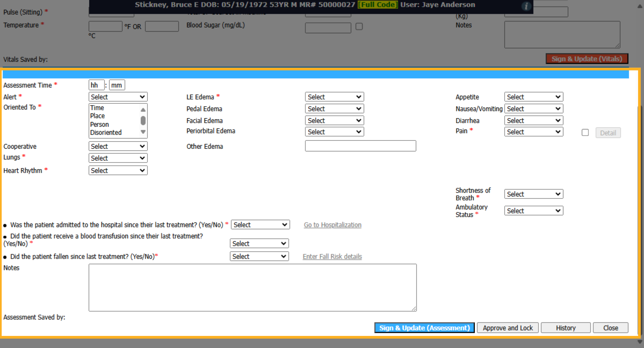Click the Oriented To list scroll-up arrow
This screenshot has width=644, height=348.
143,109
